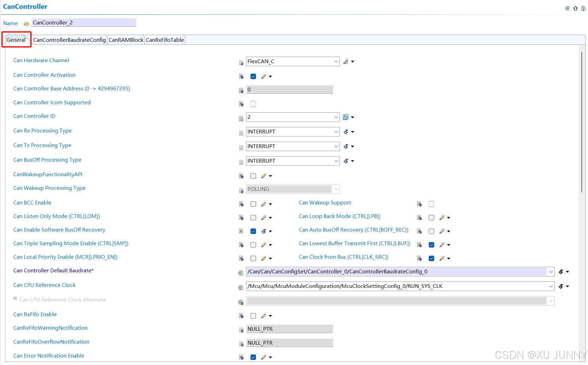
Task: Click vertical scrollbar on the right
Action: (582, 122)
